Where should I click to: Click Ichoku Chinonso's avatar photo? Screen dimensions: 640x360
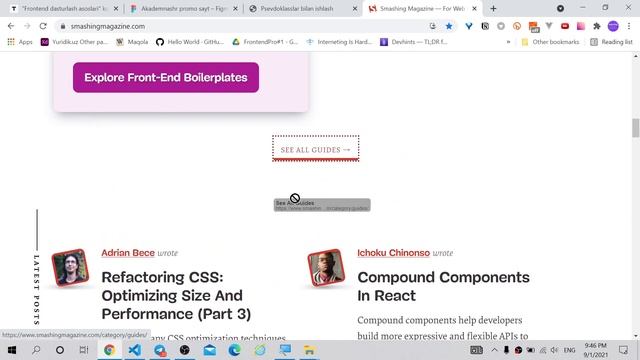[326, 268]
